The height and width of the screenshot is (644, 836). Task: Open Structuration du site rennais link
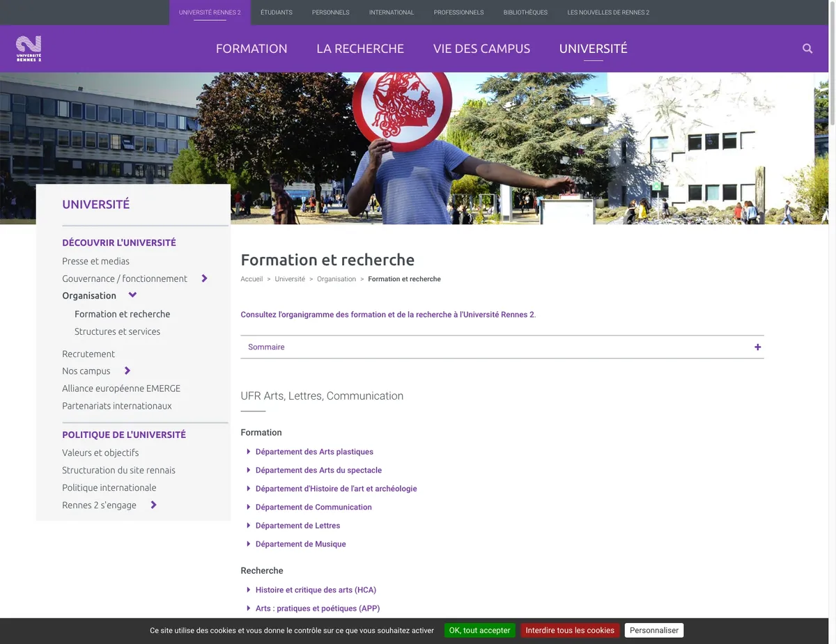118,470
